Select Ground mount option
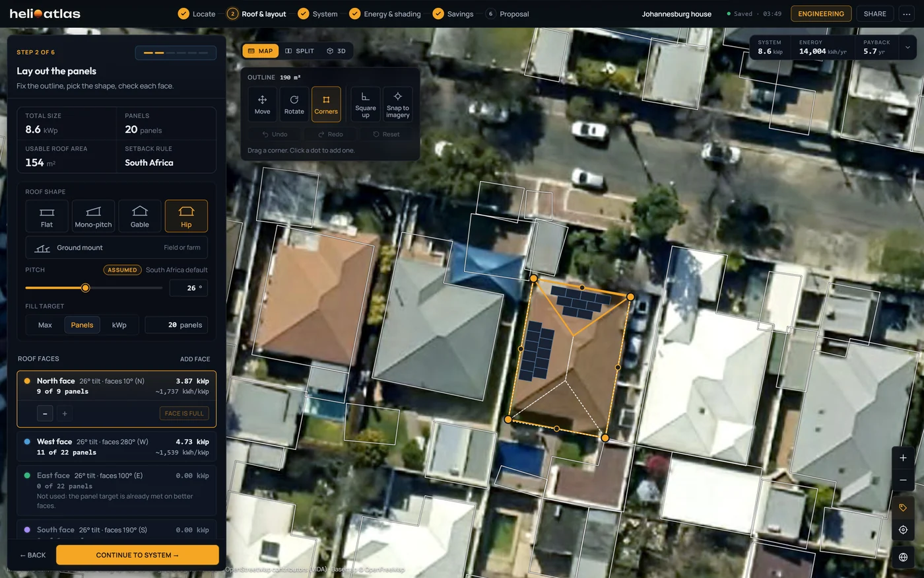Screen dimensions: 924x578 click(117, 248)
